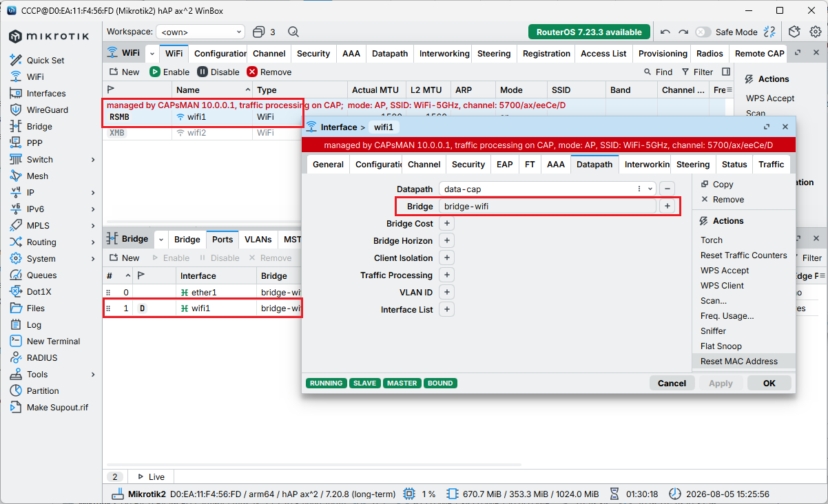Screen dimensions: 828x504
Task: Open the Workspace dropdown
Action: pos(200,32)
